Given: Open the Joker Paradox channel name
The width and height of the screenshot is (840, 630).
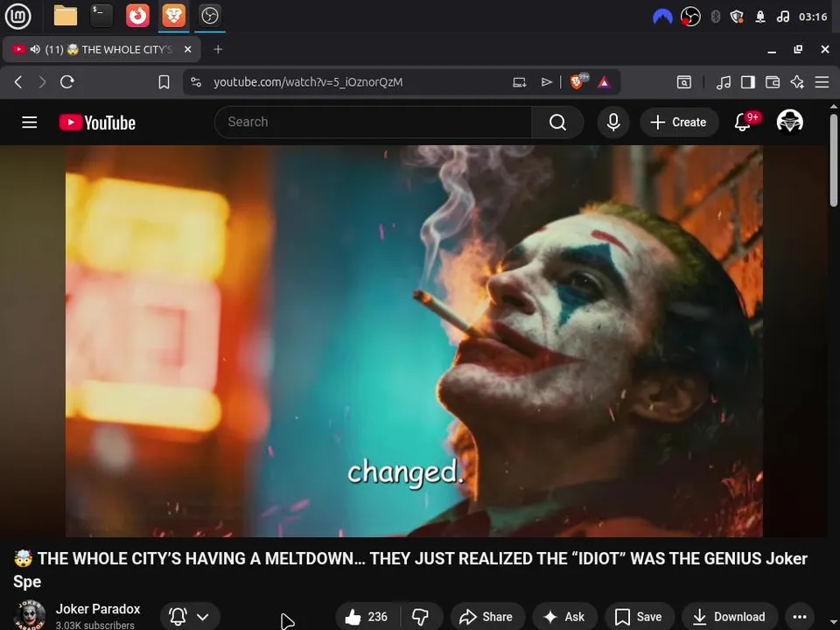Looking at the screenshot, I should pos(98,609).
